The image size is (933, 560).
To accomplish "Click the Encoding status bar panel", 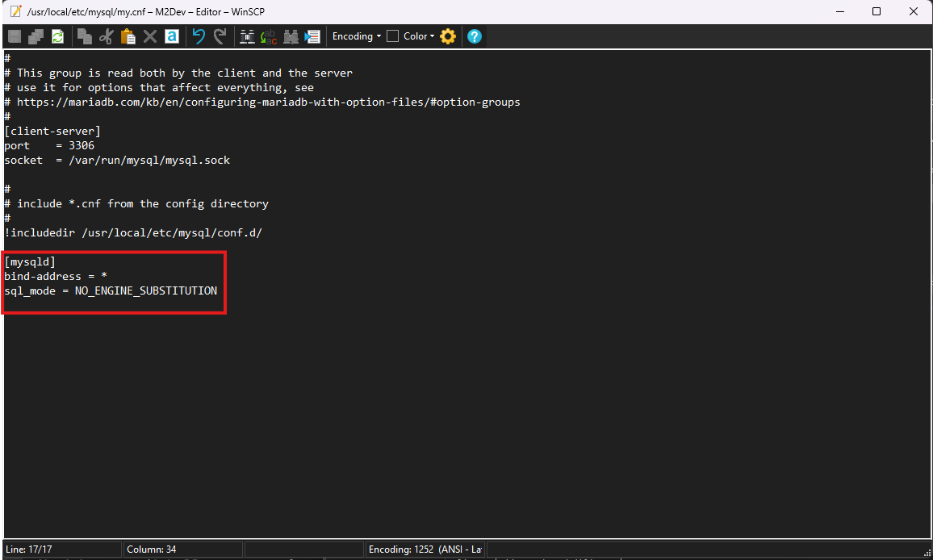I will coord(425,550).
